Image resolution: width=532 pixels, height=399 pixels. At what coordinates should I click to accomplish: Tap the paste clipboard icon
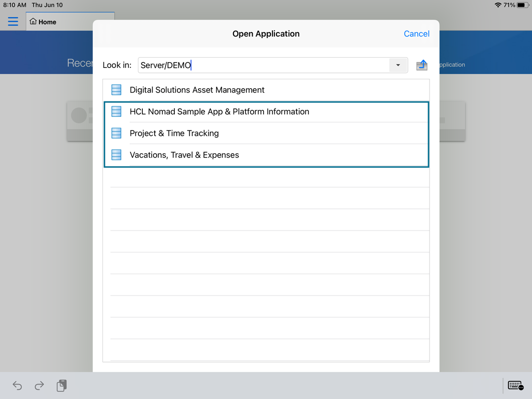(x=62, y=385)
